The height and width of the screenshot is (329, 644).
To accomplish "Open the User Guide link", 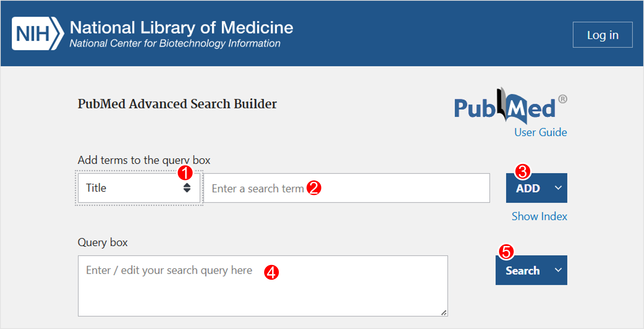I will coord(540,132).
